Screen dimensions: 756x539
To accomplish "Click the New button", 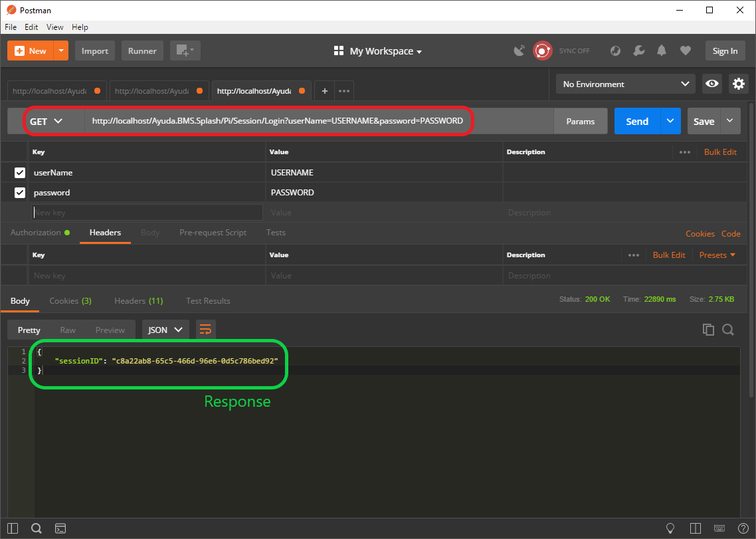I will coord(31,51).
